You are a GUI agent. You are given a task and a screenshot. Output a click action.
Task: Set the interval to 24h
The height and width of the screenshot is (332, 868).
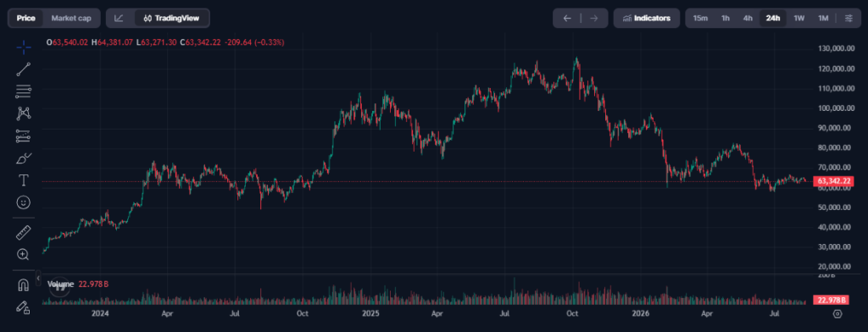coord(773,19)
